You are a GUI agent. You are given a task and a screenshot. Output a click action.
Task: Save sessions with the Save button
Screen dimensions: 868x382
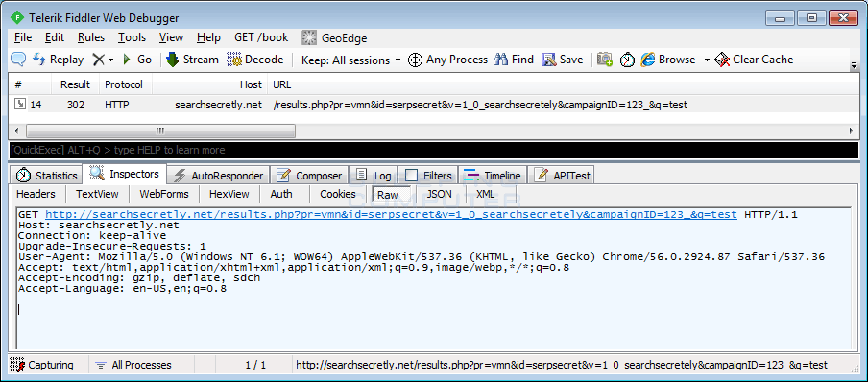pos(562,60)
